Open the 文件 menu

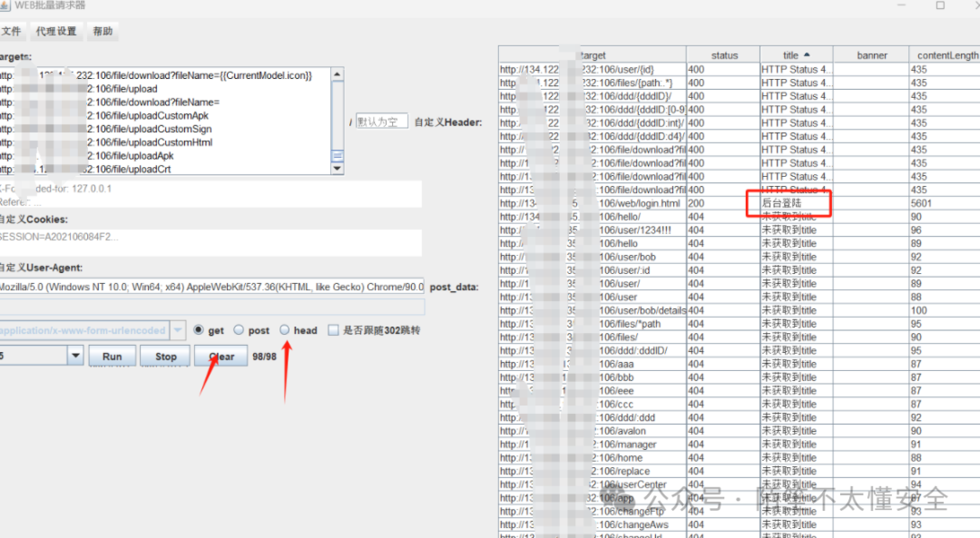tap(11, 31)
